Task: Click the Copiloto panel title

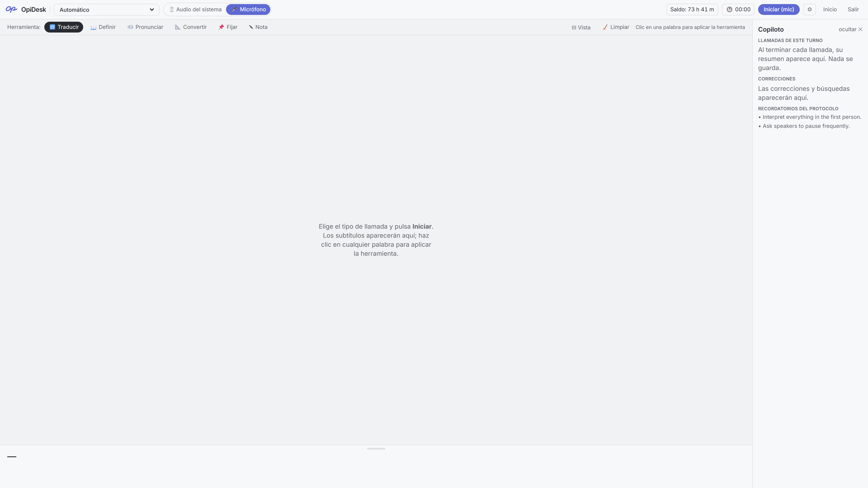Action: 771,29
